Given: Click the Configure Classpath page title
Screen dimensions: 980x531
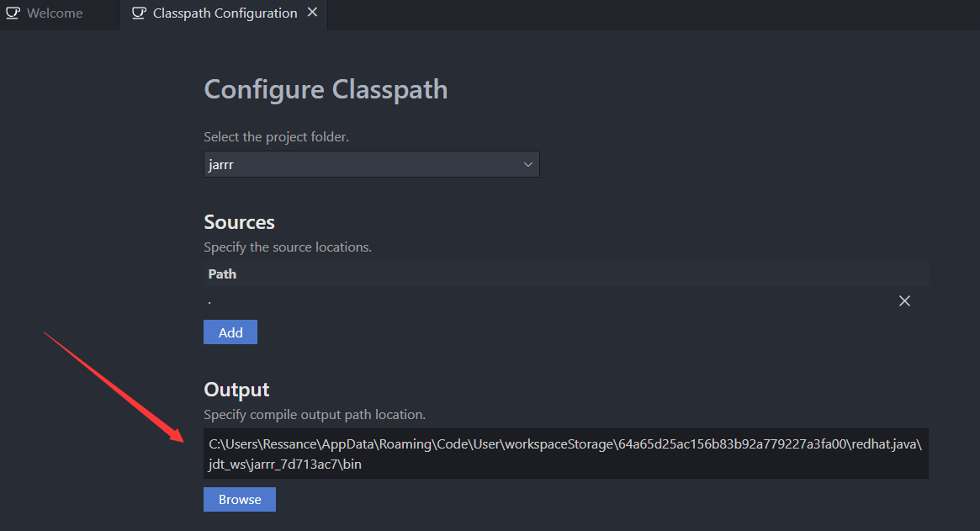Looking at the screenshot, I should [x=326, y=88].
